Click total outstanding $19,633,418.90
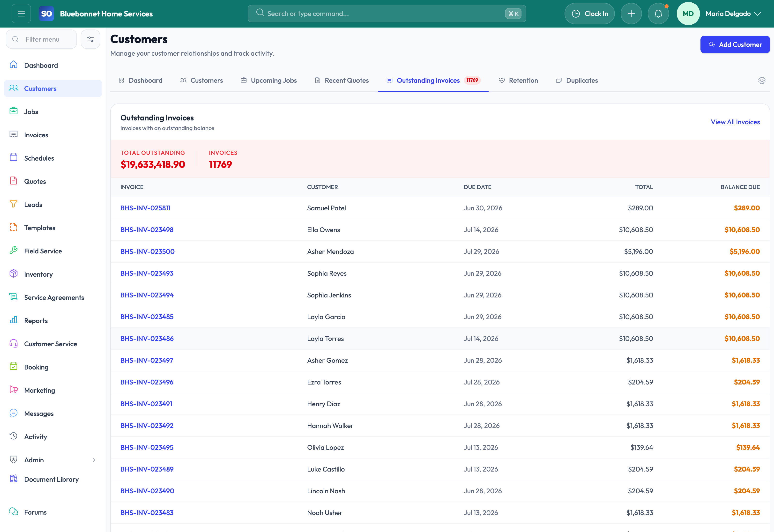 pyautogui.click(x=153, y=164)
